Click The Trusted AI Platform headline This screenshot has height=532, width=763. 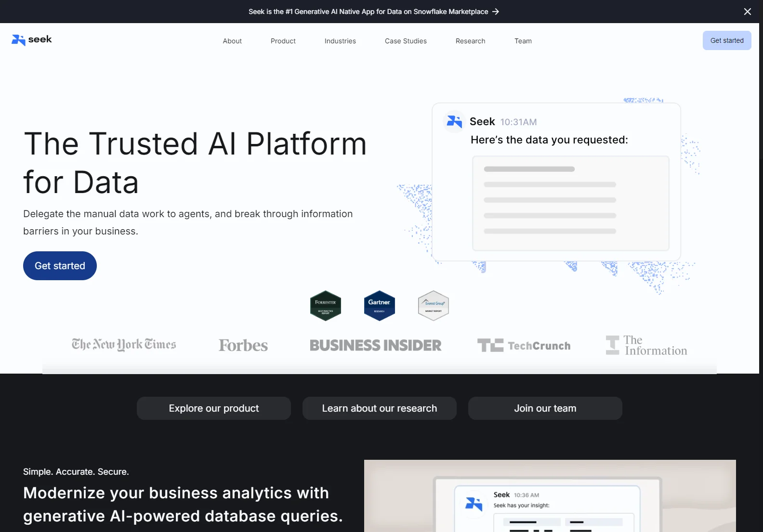pyautogui.click(x=195, y=163)
